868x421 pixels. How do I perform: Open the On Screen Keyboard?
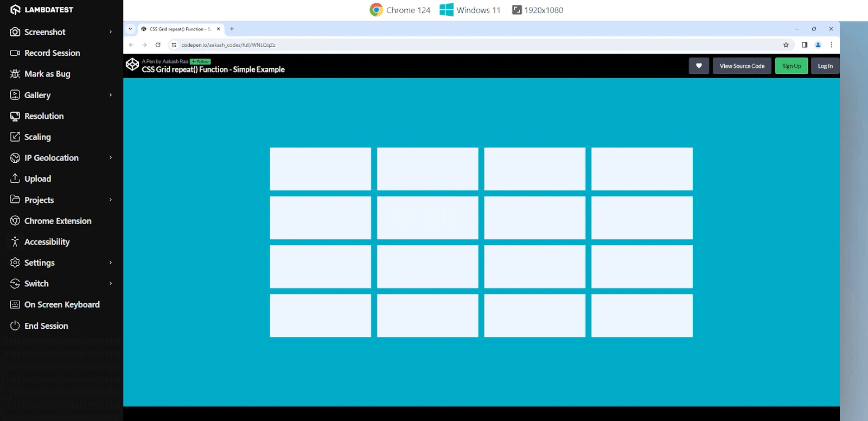click(x=55, y=304)
